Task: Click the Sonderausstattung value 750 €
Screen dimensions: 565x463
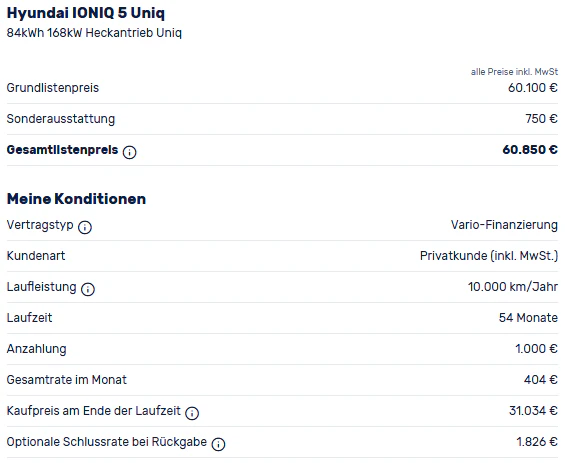Action: (541, 119)
